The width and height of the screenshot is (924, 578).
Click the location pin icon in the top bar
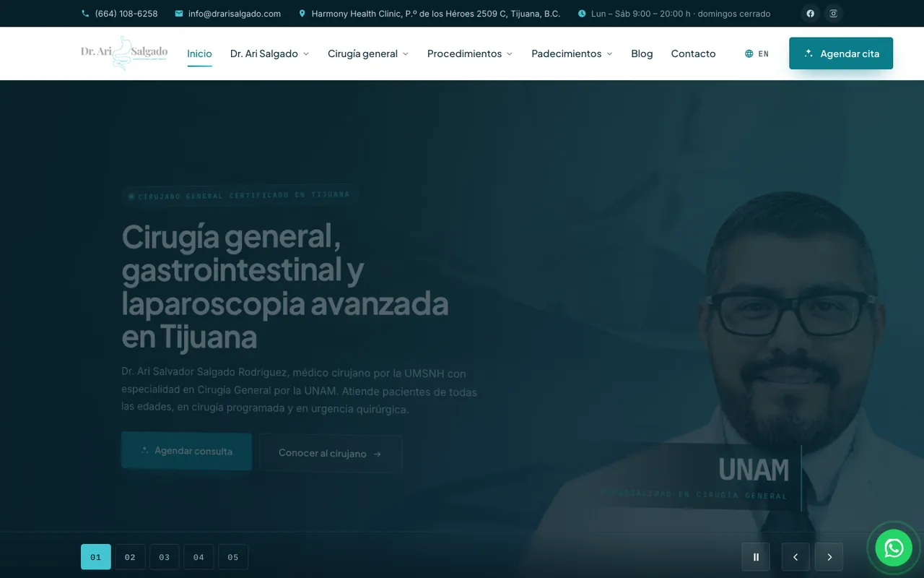(302, 14)
